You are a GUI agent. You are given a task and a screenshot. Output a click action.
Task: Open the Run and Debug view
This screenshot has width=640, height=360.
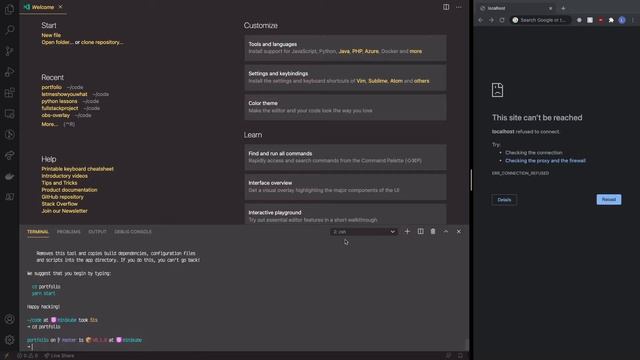pos(9,72)
